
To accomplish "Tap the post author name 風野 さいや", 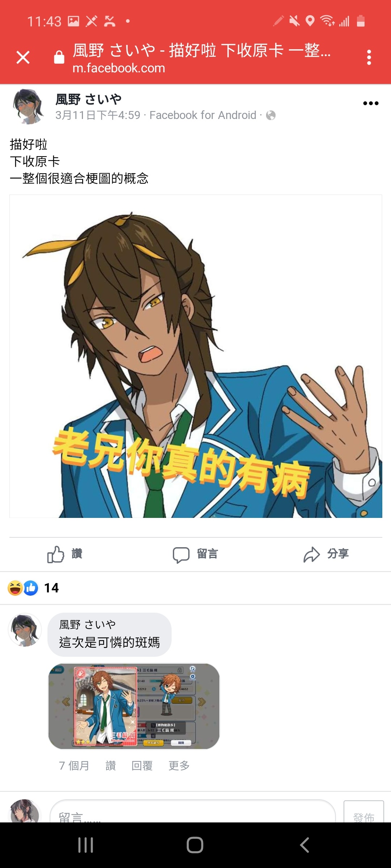I will [88, 99].
